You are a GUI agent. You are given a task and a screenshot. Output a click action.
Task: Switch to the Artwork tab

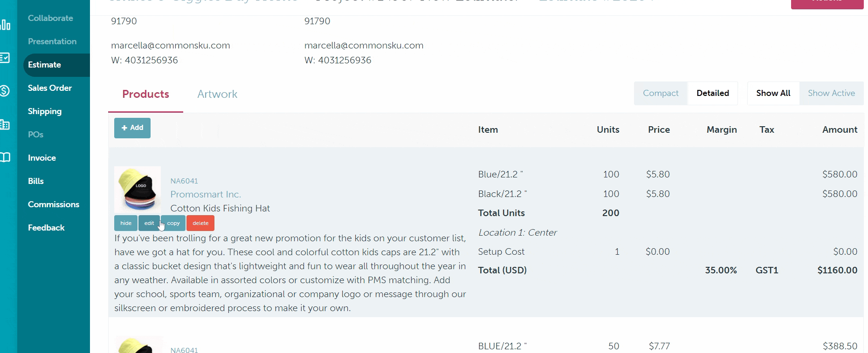(217, 95)
